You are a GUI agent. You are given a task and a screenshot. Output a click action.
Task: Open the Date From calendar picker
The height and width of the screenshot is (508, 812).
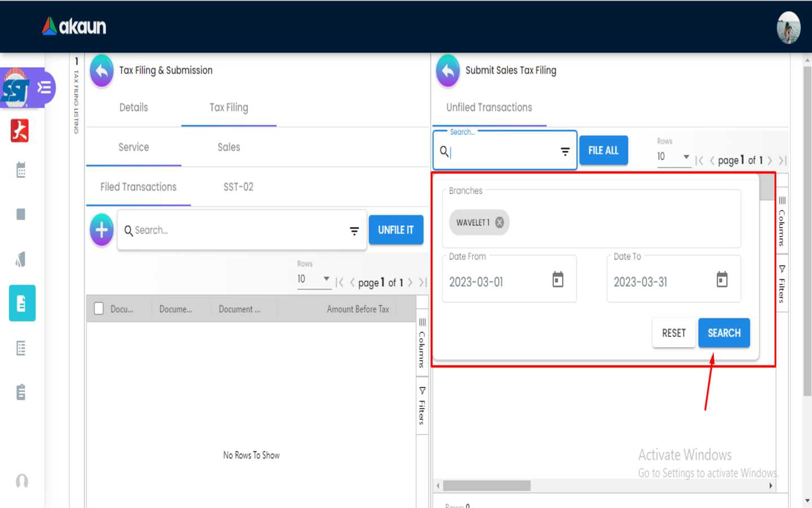tap(558, 279)
